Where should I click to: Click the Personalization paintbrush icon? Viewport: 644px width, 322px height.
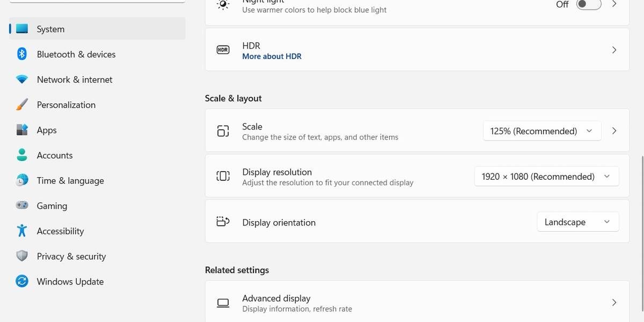click(22, 105)
